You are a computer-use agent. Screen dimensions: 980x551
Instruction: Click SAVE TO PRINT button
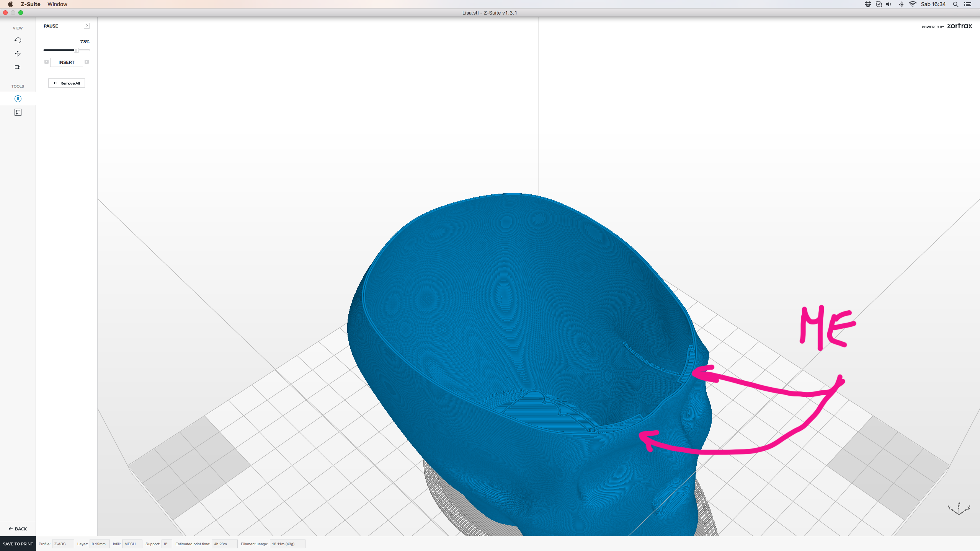(18, 544)
